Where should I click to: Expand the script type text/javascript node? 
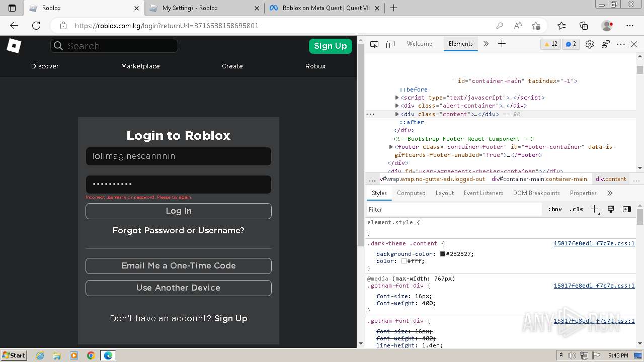coord(397,98)
